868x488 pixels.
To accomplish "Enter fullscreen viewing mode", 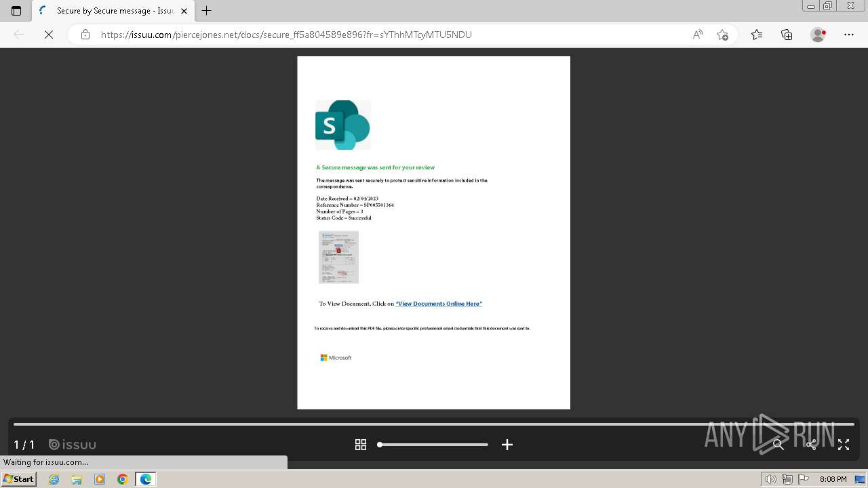I will tap(844, 445).
